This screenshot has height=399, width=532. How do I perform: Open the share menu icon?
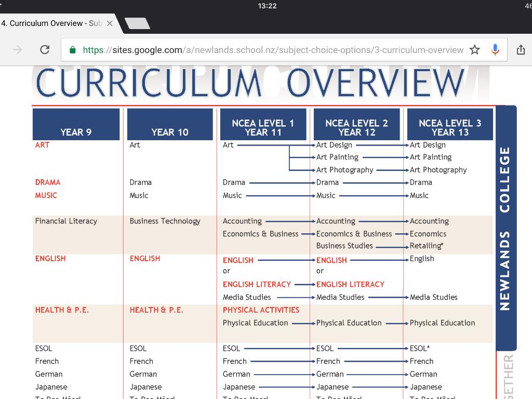(x=521, y=50)
